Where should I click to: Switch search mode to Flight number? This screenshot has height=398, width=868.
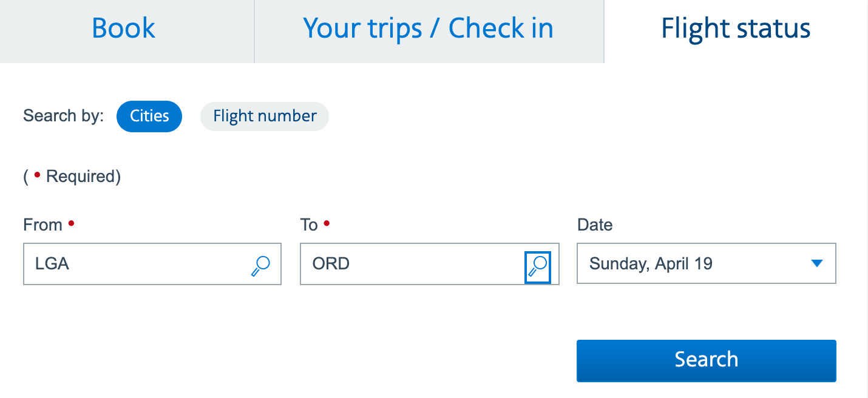264,116
